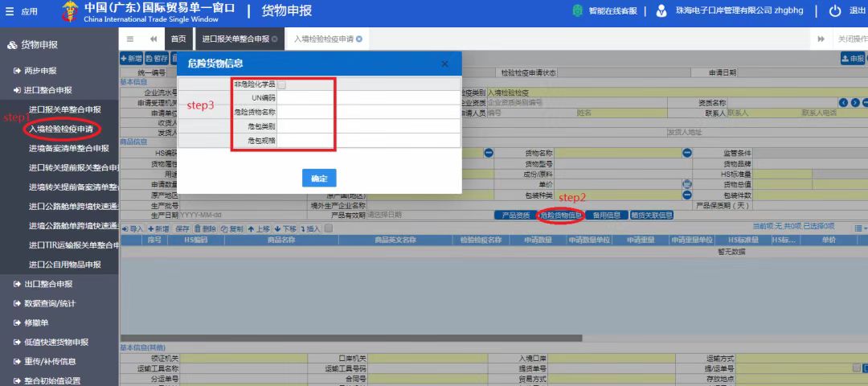
Task: Click the 申报 submit button
Action: tap(853, 58)
